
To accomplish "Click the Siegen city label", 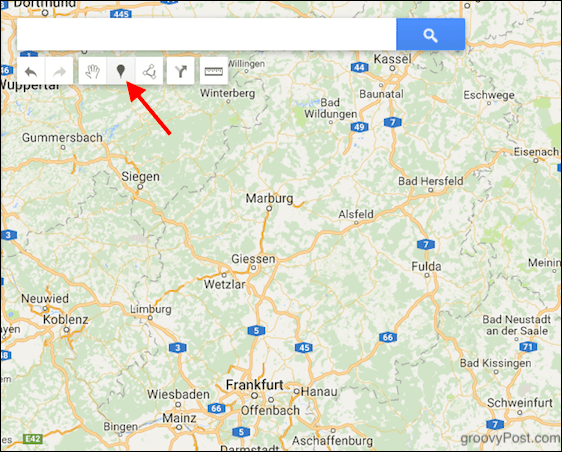I will [140, 176].
